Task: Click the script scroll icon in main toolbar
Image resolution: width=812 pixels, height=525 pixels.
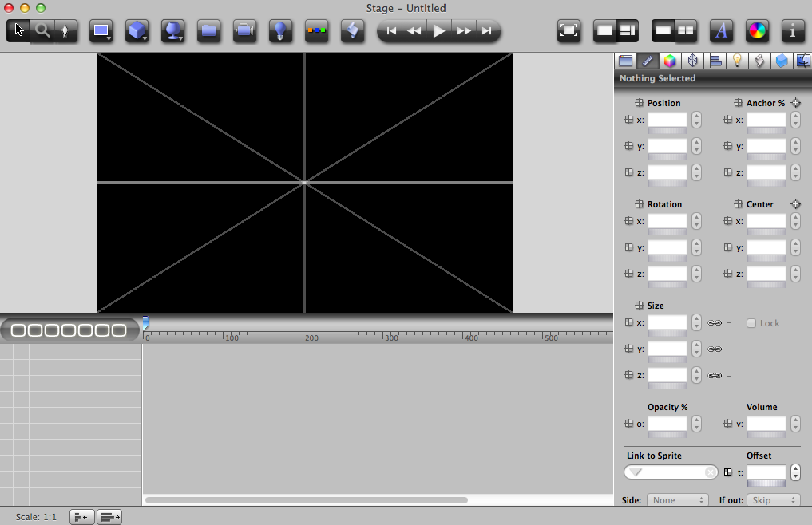Action: click(x=352, y=30)
